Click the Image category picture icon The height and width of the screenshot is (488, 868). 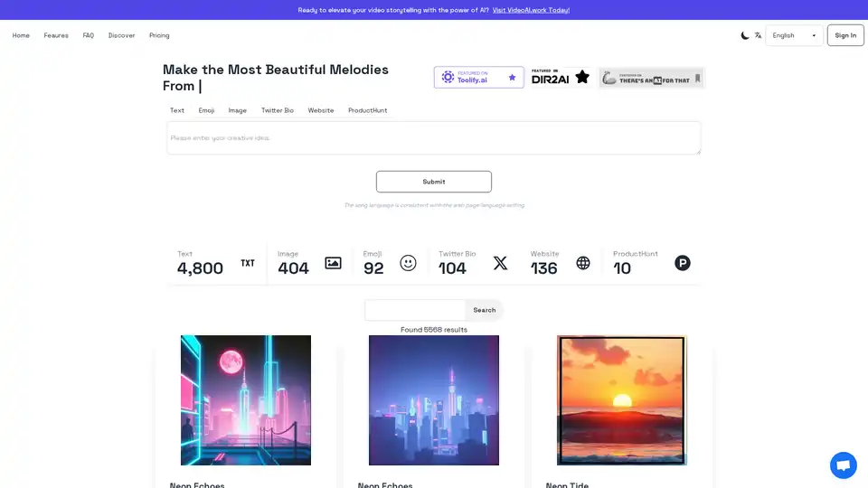pos(333,263)
